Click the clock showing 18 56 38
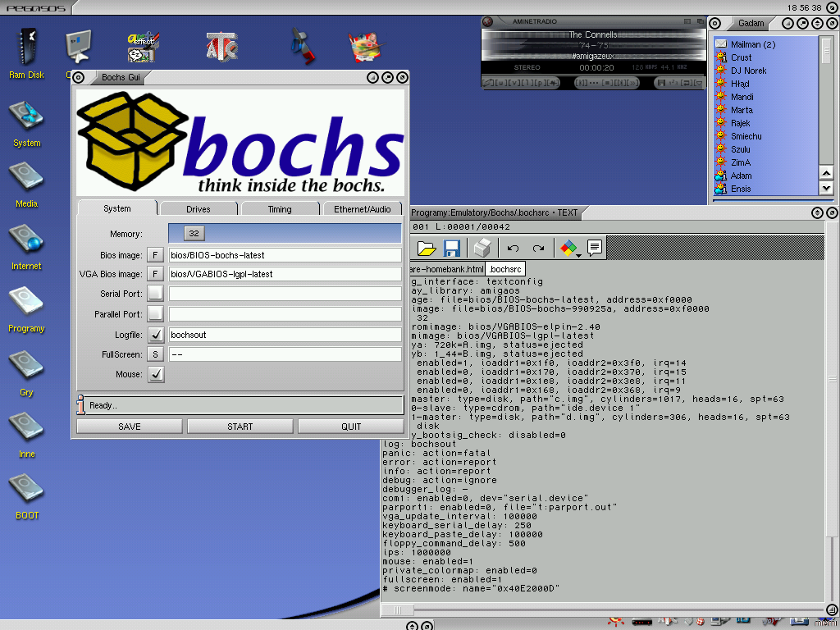The width and height of the screenshot is (840, 630). (804, 7)
